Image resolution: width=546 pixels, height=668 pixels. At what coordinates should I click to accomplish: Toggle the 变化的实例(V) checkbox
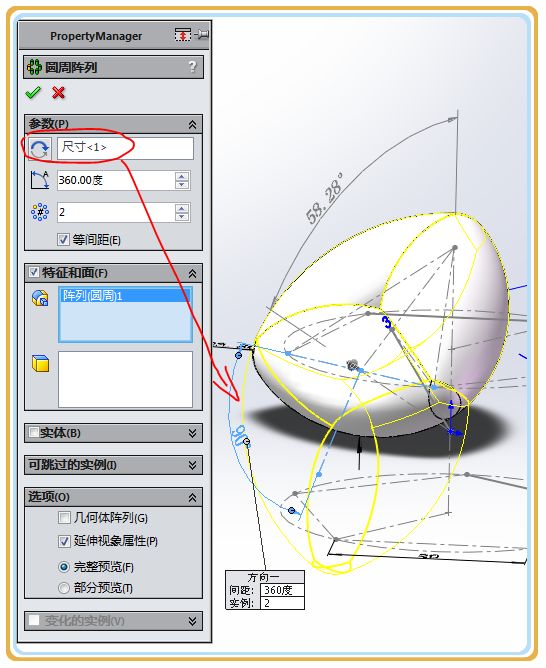coord(34,620)
